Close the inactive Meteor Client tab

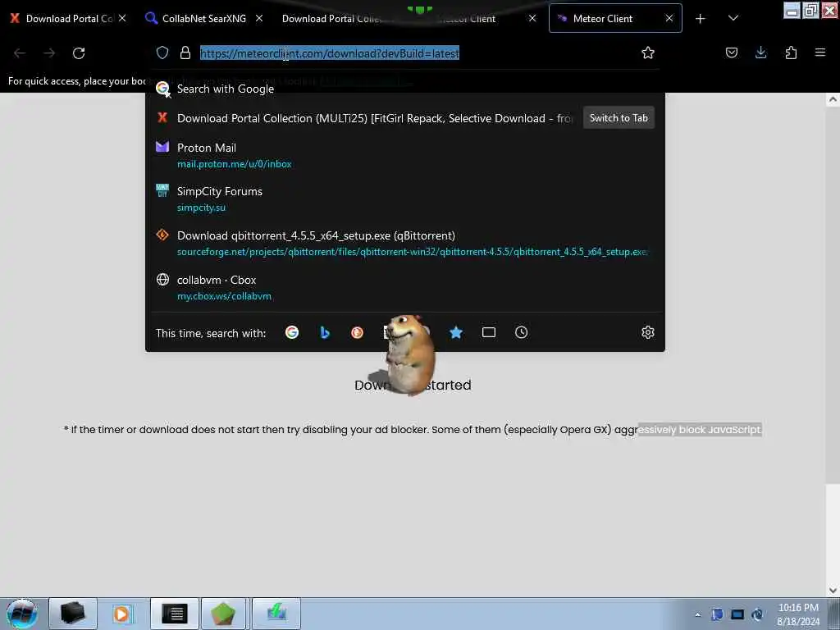coord(532,18)
